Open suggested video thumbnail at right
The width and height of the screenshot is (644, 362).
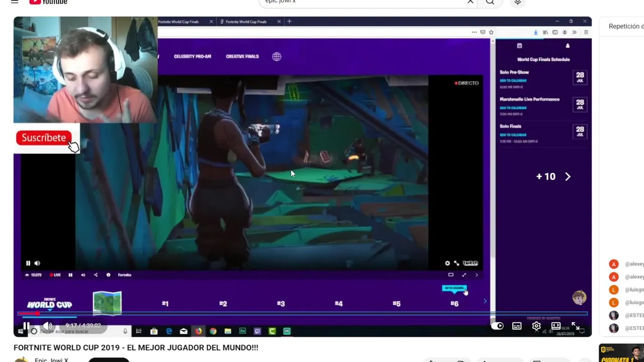pyautogui.click(x=621, y=353)
